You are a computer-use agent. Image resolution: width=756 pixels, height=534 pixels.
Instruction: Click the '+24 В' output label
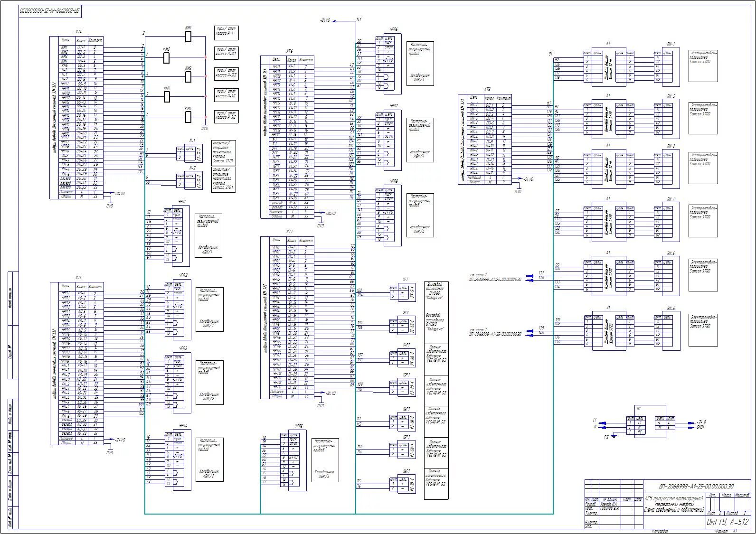pos(701,422)
